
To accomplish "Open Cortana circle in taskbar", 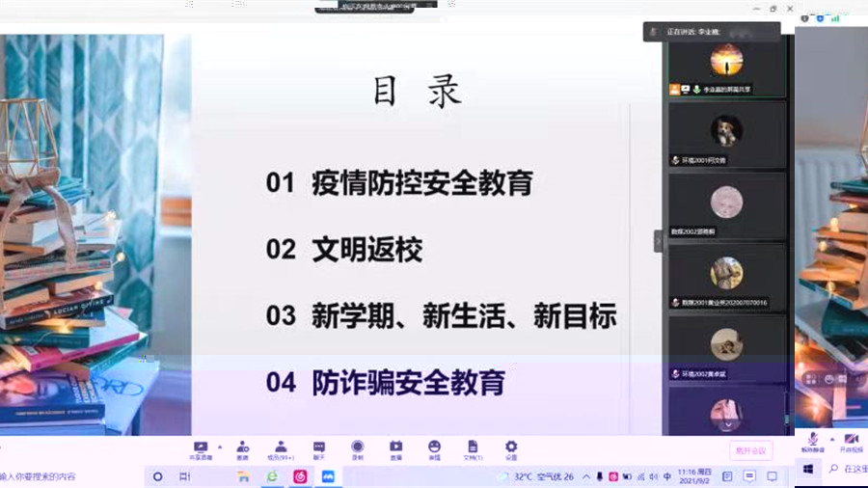I will pos(158,476).
